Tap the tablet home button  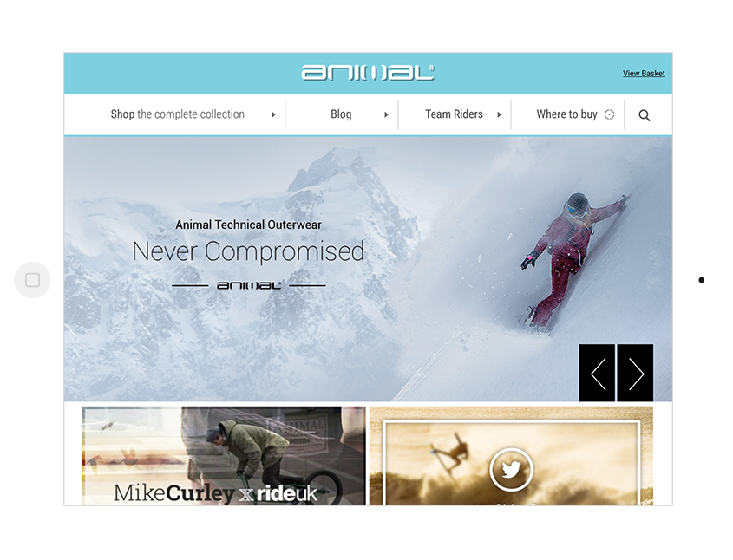point(32,280)
